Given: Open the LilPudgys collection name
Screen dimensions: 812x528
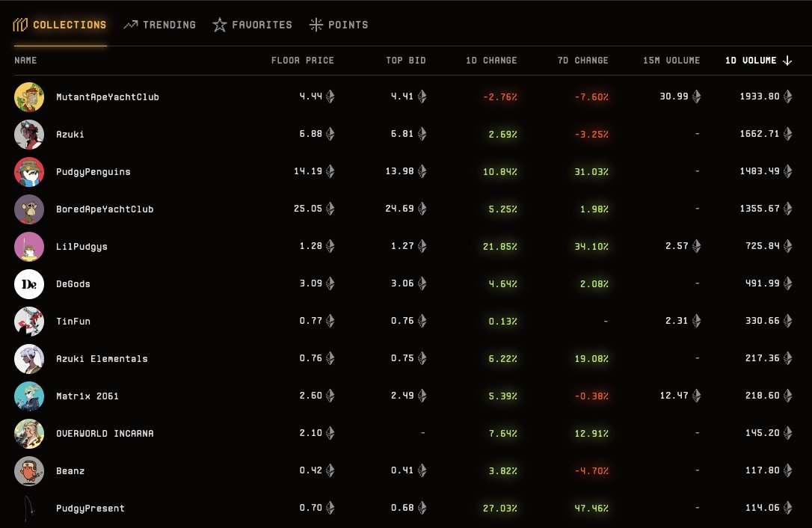Looking at the screenshot, I should (x=81, y=246).
